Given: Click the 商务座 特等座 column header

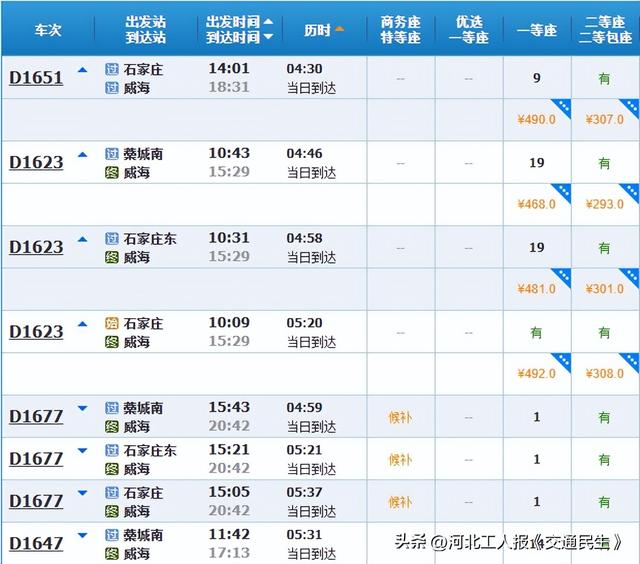Looking at the screenshot, I should [x=400, y=29].
